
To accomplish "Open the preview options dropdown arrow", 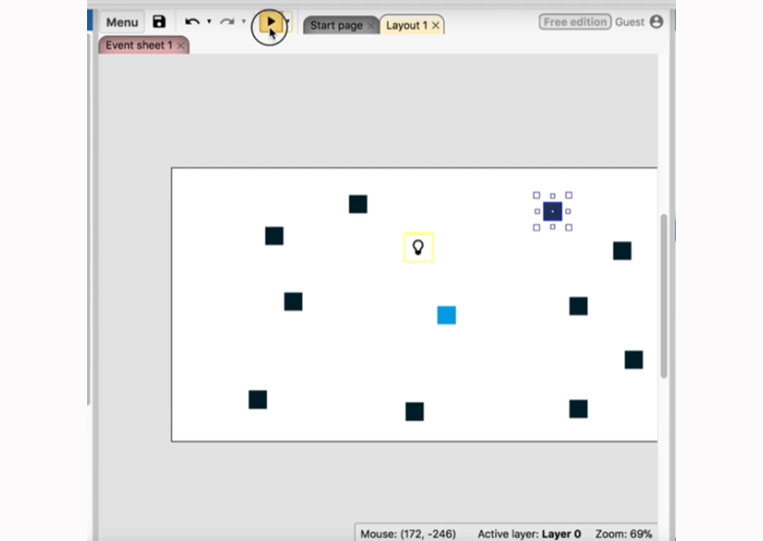I will (x=288, y=22).
